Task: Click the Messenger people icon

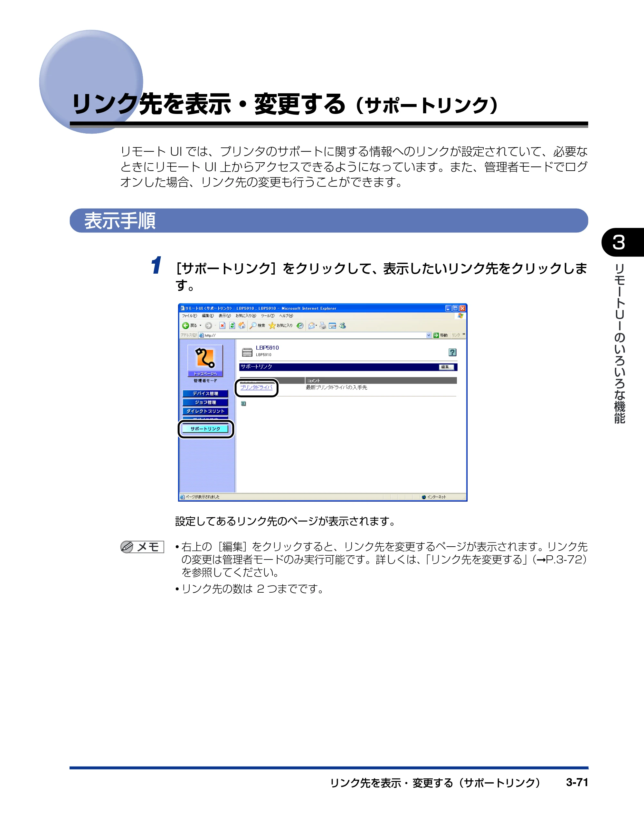Action: [343, 326]
